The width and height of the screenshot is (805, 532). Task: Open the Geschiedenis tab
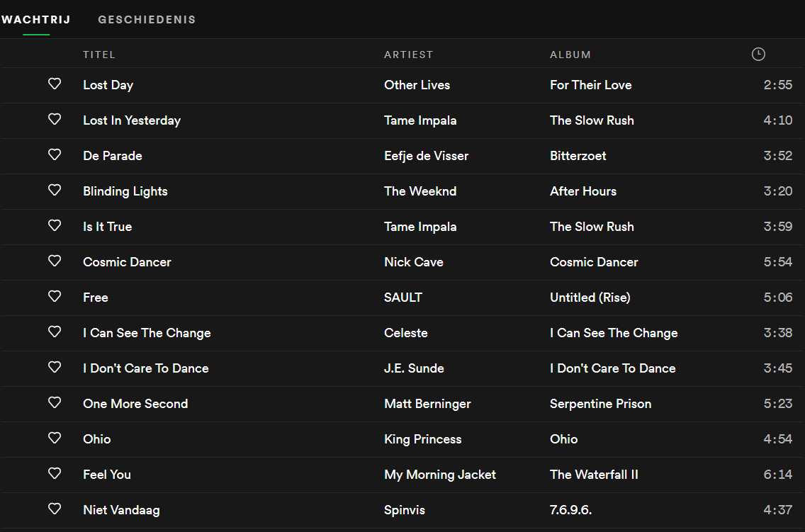[x=147, y=20]
